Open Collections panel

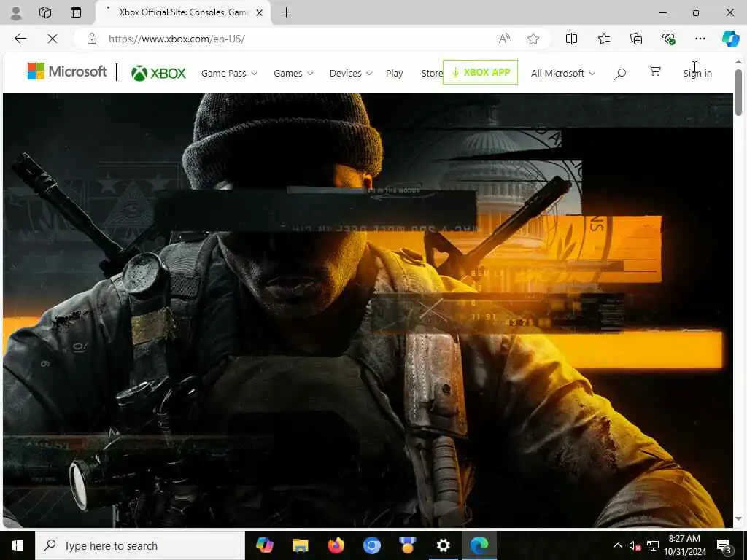pos(636,39)
